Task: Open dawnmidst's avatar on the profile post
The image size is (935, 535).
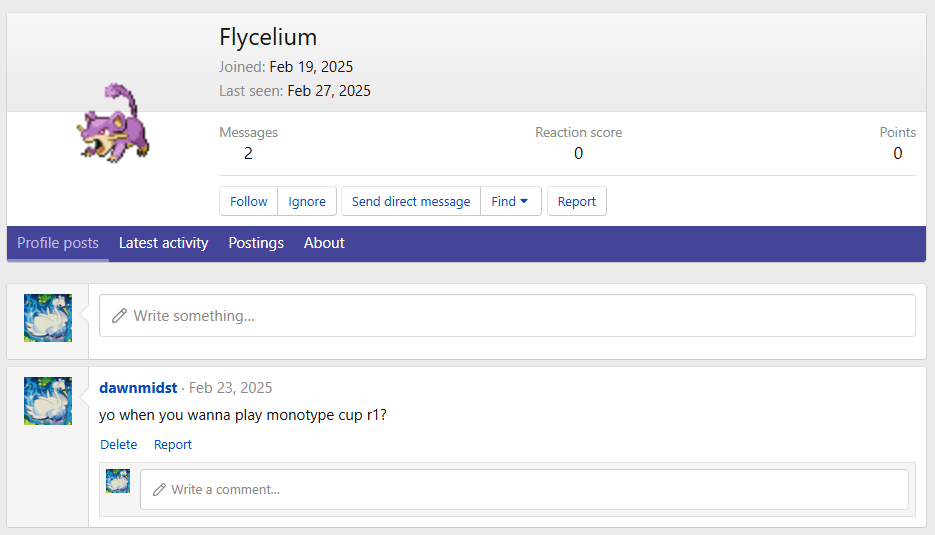Action: [48, 401]
